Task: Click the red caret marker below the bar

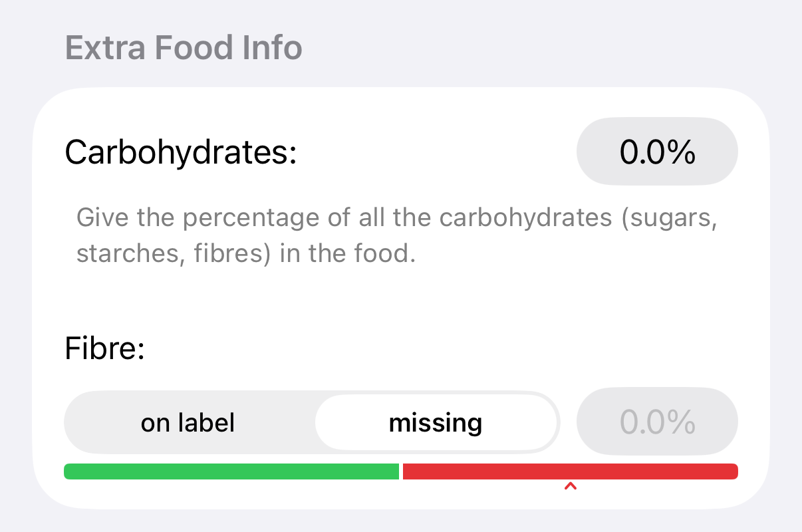Action: tap(570, 487)
